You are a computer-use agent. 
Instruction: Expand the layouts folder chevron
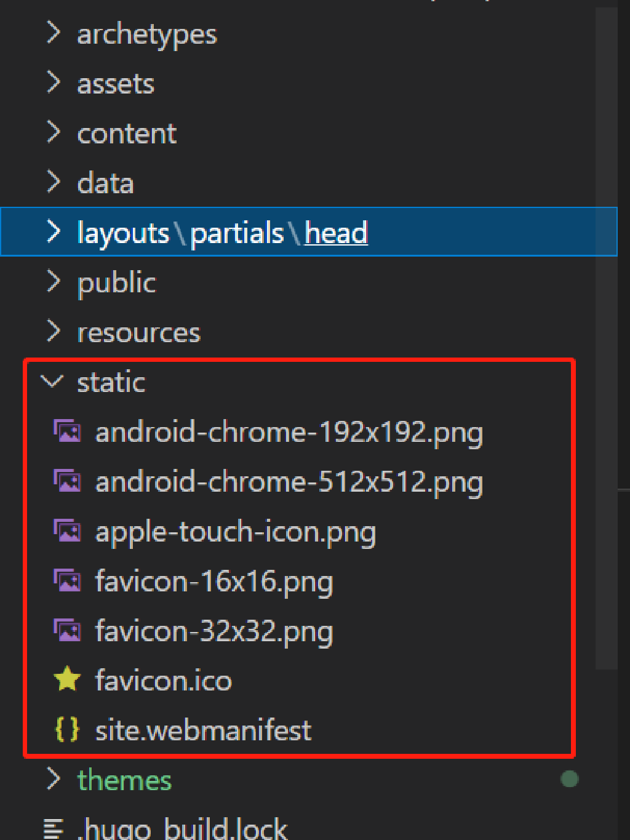54,232
